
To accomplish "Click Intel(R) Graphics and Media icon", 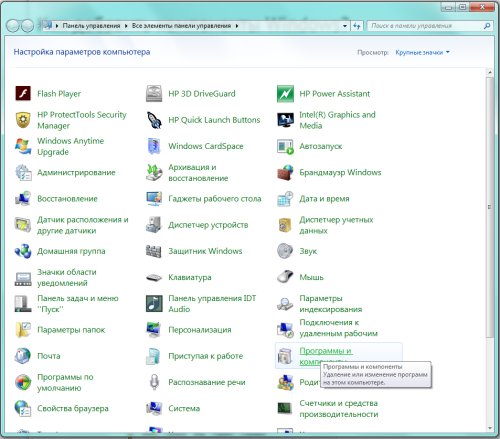I will click(x=285, y=120).
